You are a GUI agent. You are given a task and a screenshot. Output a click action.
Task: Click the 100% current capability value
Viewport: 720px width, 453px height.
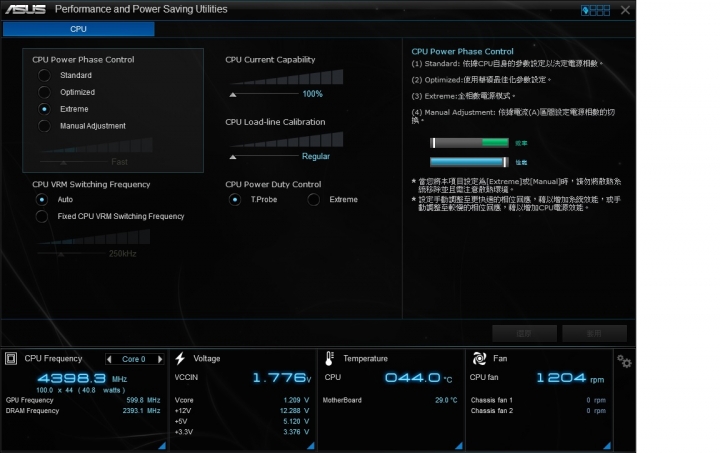[312, 94]
